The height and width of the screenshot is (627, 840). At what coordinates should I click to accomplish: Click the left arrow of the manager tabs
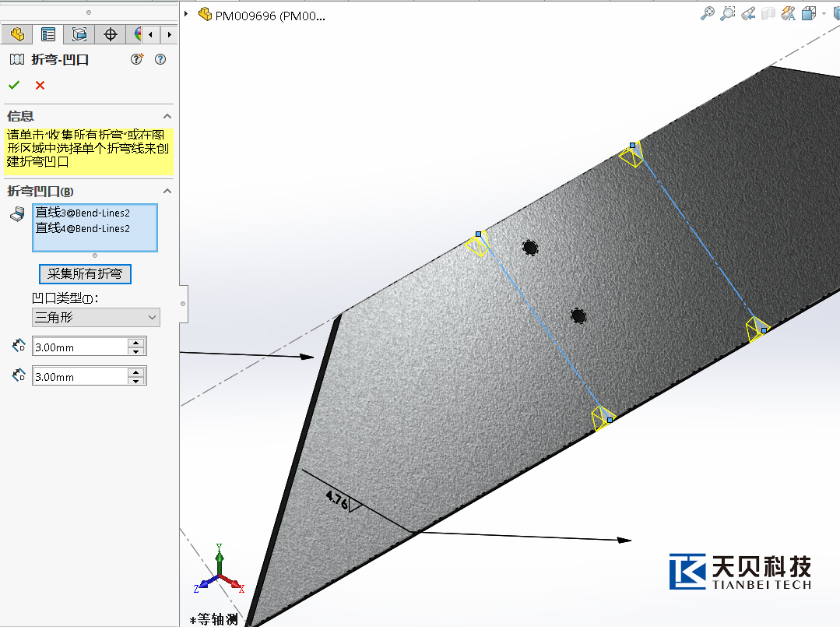click(150, 35)
